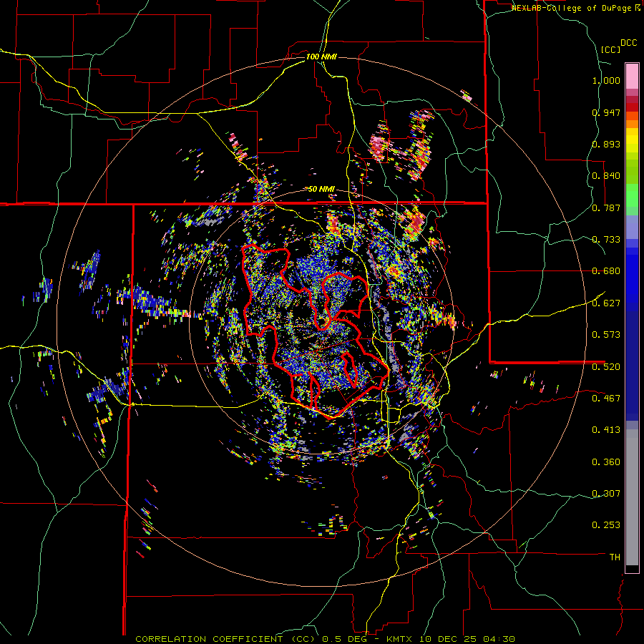Click the NEXLAB-College of DuPage credit text
Screen dimensions: 644x644
(x=572, y=8)
